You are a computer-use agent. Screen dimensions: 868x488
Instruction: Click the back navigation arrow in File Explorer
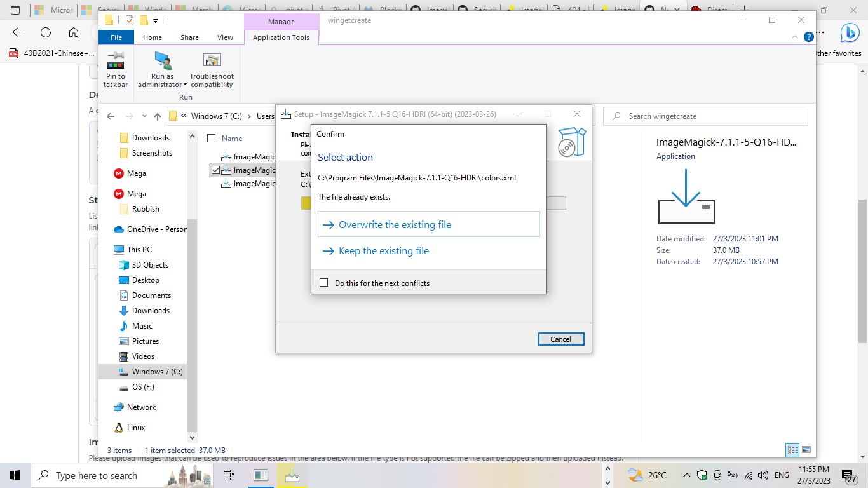pos(110,116)
